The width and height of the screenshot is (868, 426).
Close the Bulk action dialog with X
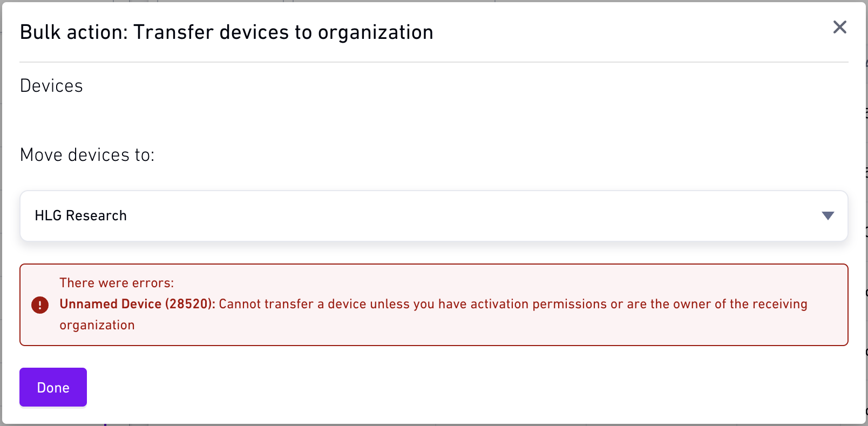click(839, 27)
